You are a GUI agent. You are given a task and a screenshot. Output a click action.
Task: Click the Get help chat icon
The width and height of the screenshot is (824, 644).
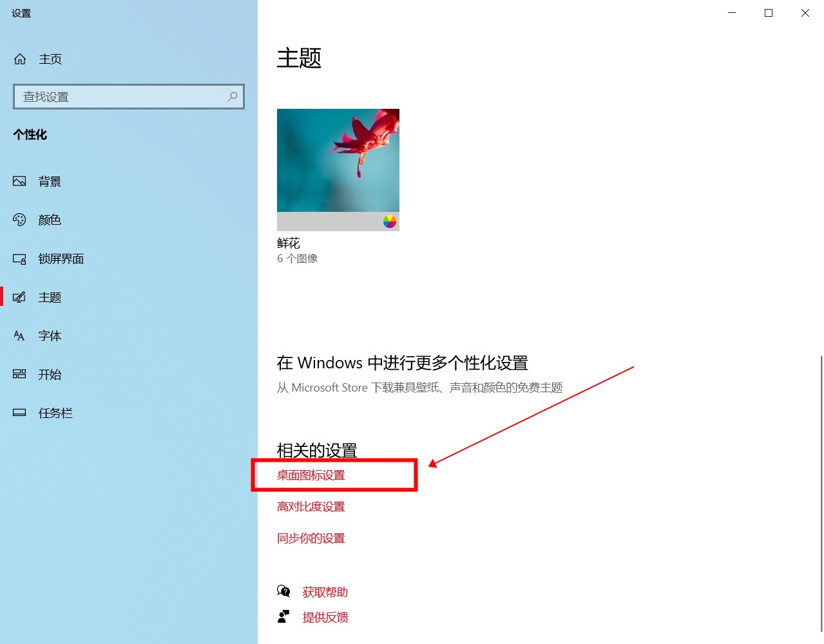pyautogui.click(x=283, y=591)
